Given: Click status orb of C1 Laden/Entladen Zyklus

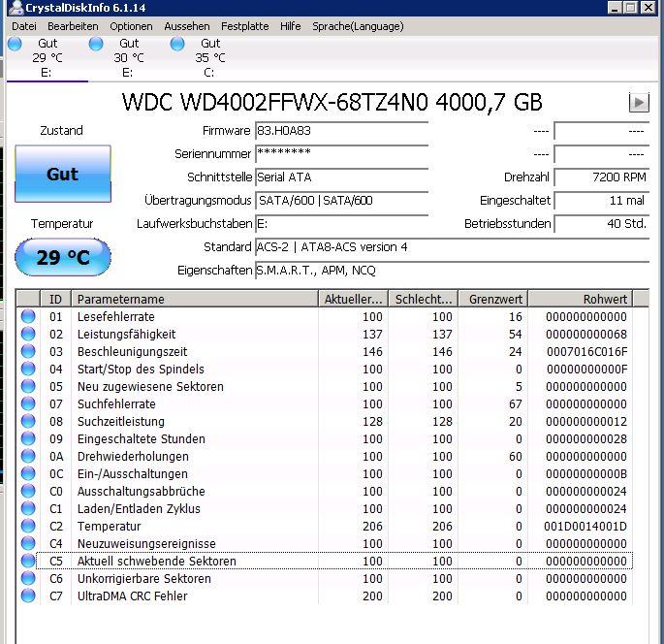Looking at the screenshot, I should [28, 508].
